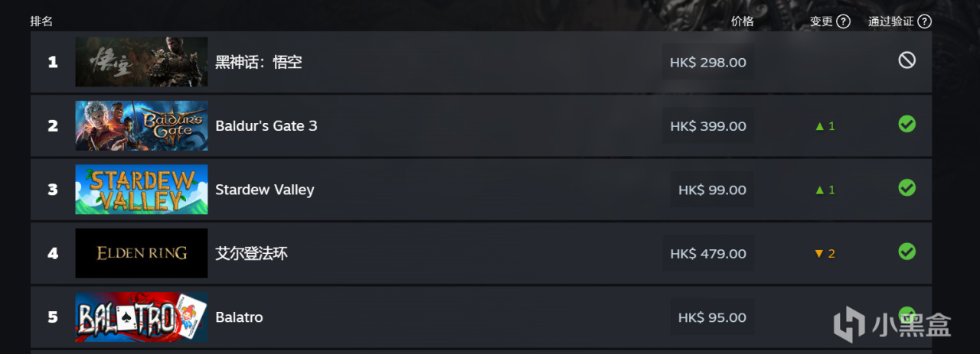The height and width of the screenshot is (354, 980).
Task: Click the orange down arrow for 艾尔登法环
Action: [819, 254]
